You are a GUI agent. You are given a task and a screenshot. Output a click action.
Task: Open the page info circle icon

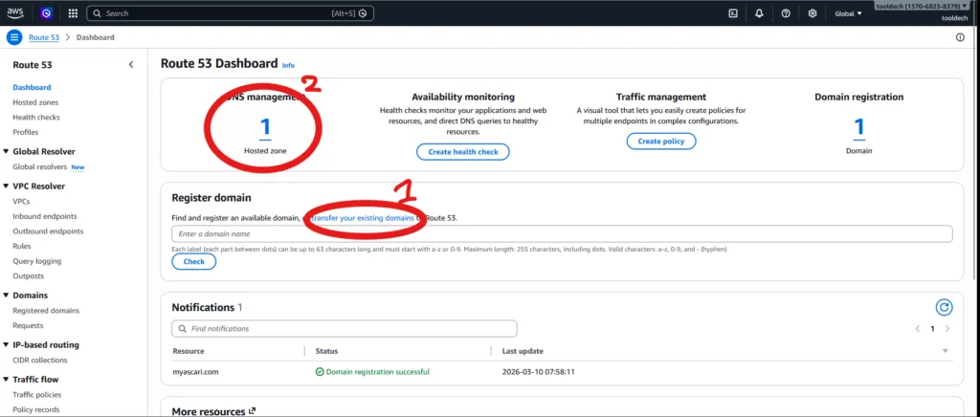pos(960,37)
